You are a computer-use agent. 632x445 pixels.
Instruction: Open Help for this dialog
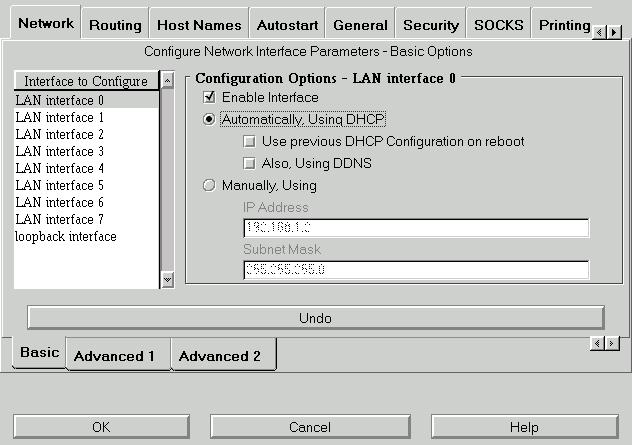pos(524,427)
